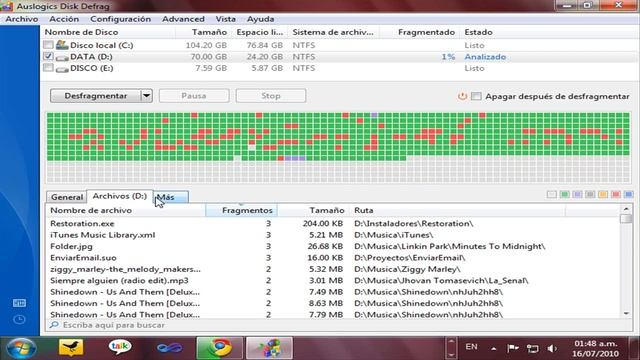The image size is (640, 360).
Task: Click the Estado column header
Action: coord(478,32)
